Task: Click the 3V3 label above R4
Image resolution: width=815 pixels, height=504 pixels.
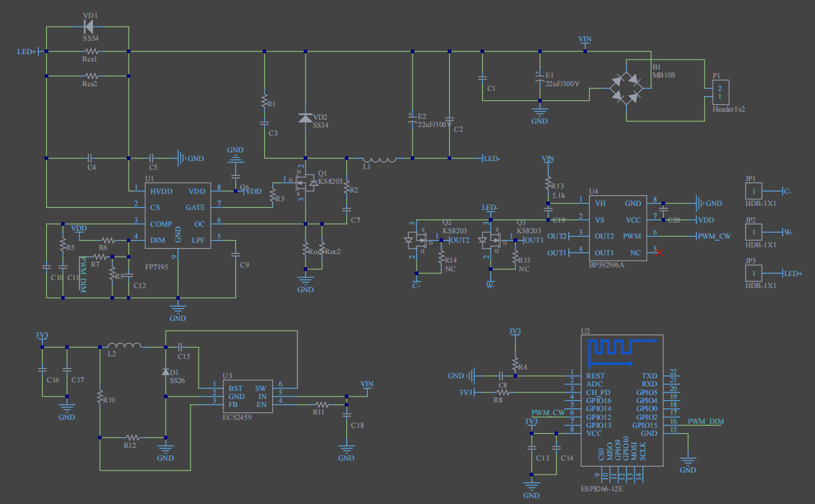Action: pos(515,331)
